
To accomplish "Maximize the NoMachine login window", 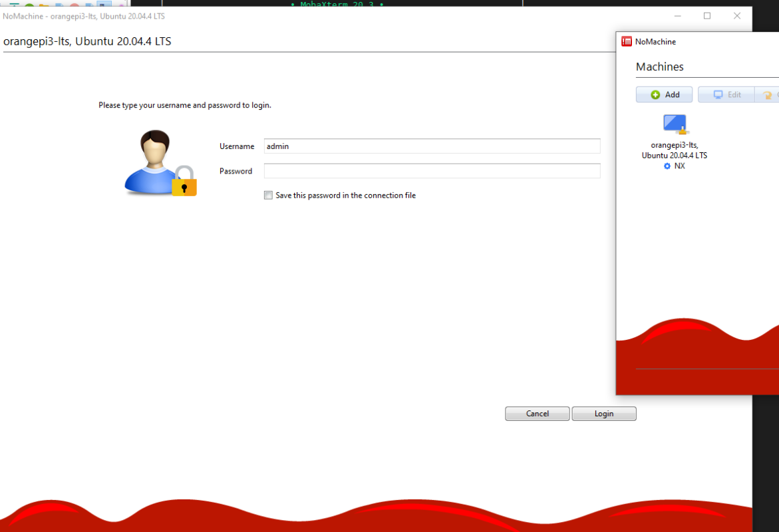I will pos(707,16).
